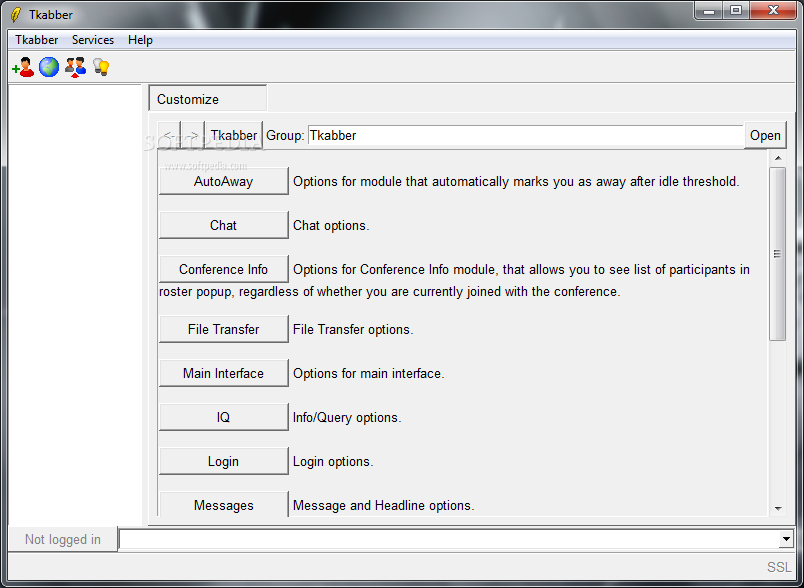Open the Service Discovery globe icon

(x=49, y=67)
